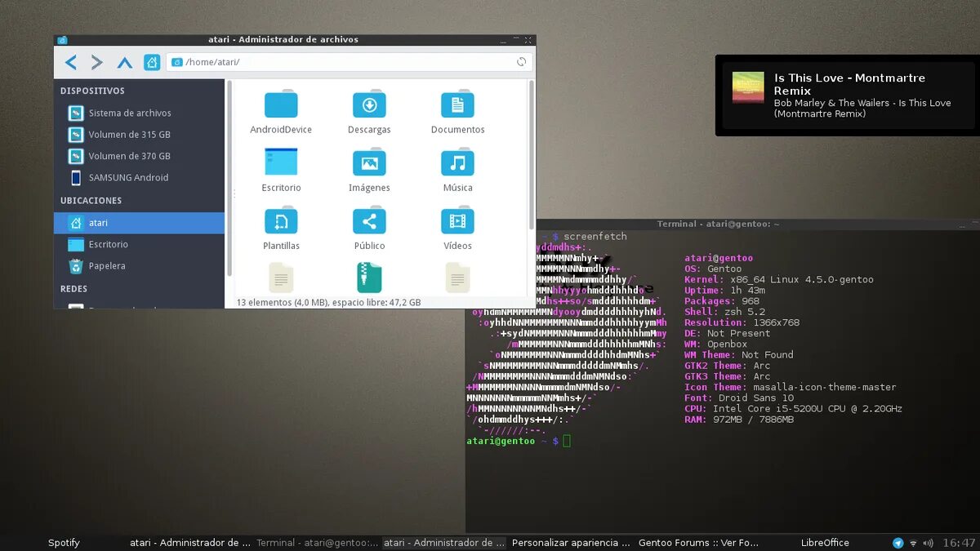Click the file manager window menu icon
Viewport: 980px width, 551px height.
point(63,40)
